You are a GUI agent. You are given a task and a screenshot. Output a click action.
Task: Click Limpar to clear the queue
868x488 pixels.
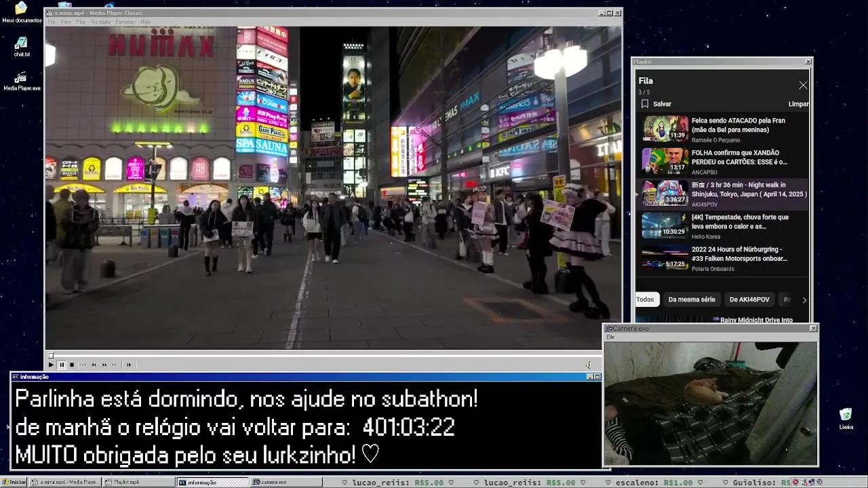[798, 104]
